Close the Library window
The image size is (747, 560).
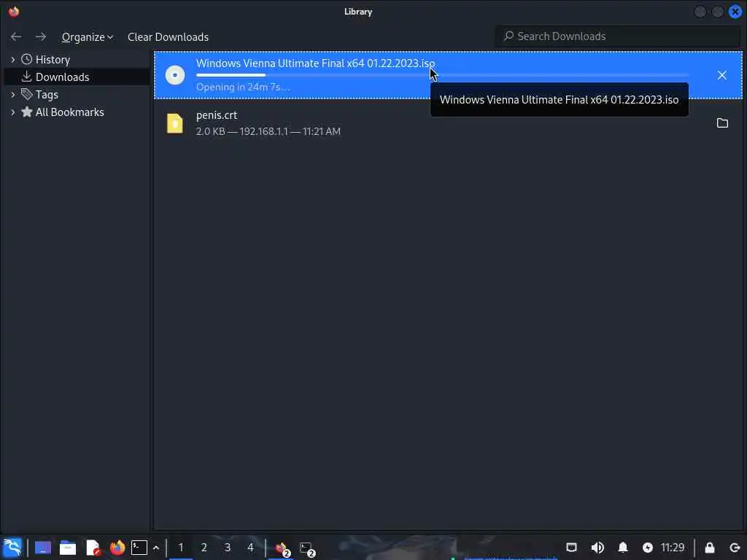[735, 12]
